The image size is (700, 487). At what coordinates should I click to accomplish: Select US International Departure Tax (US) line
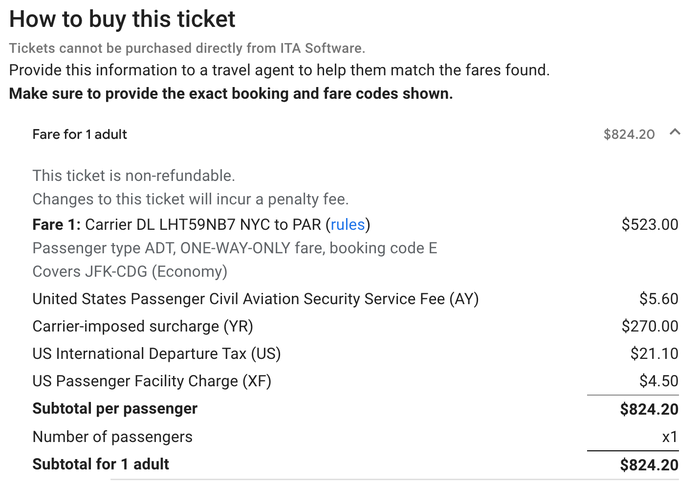click(156, 354)
